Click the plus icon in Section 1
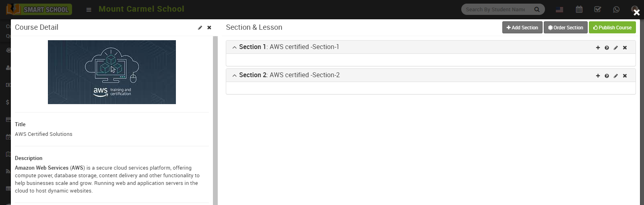The height and width of the screenshot is (205, 644). coord(598,47)
